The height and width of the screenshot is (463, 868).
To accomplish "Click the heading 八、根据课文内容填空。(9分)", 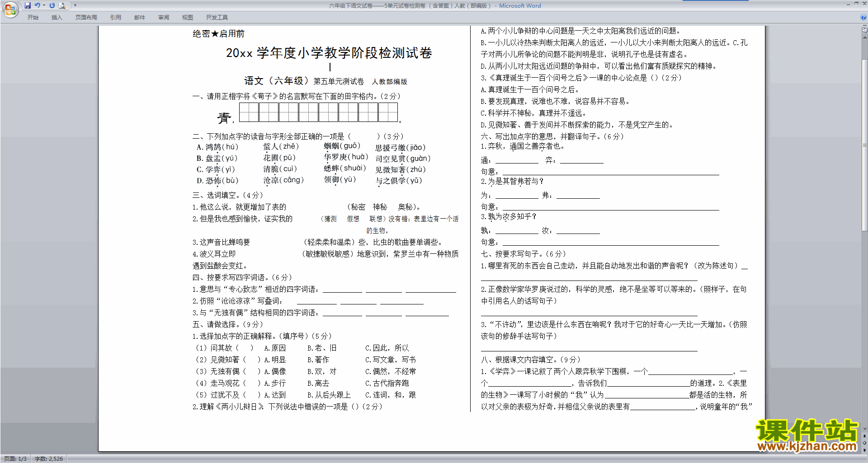I will point(531,360).
